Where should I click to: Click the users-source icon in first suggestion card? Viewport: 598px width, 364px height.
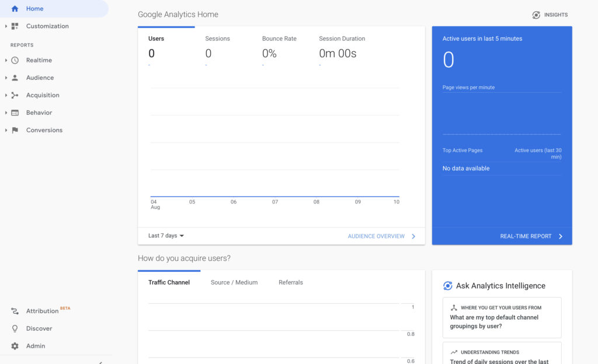454,307
